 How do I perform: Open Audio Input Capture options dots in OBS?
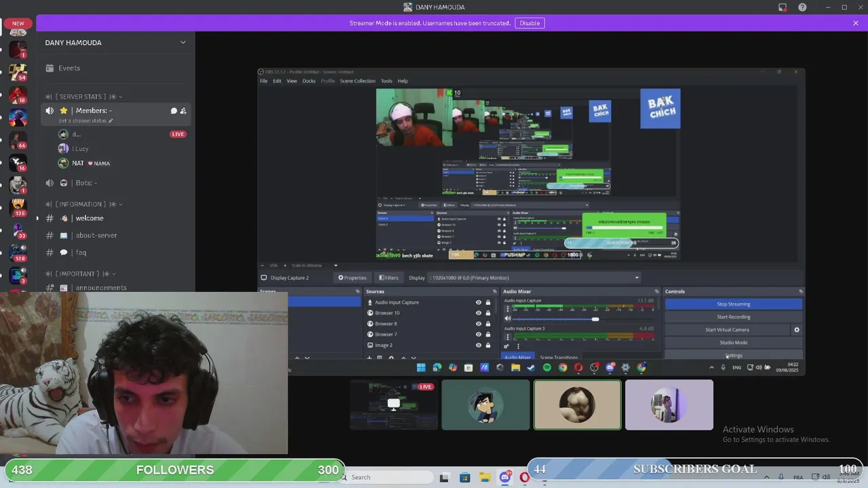[507, 308]
